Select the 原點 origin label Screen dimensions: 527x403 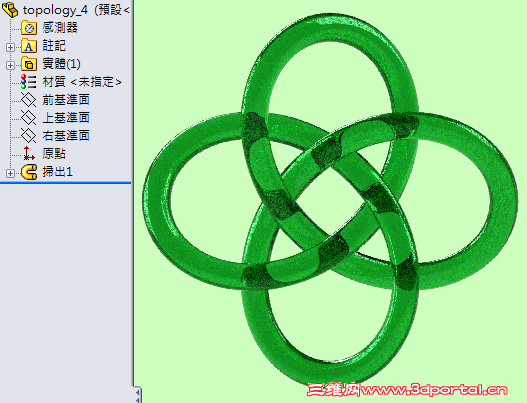54,154
